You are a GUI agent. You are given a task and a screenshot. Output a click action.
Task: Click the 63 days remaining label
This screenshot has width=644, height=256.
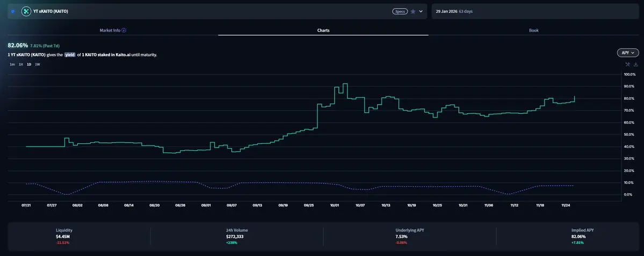467,11
